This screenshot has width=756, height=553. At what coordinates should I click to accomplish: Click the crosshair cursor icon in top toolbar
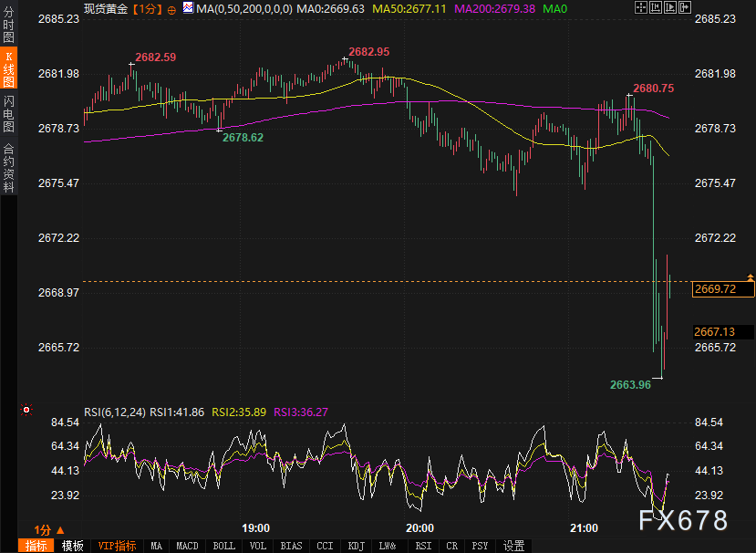click(x=639, y=7)
